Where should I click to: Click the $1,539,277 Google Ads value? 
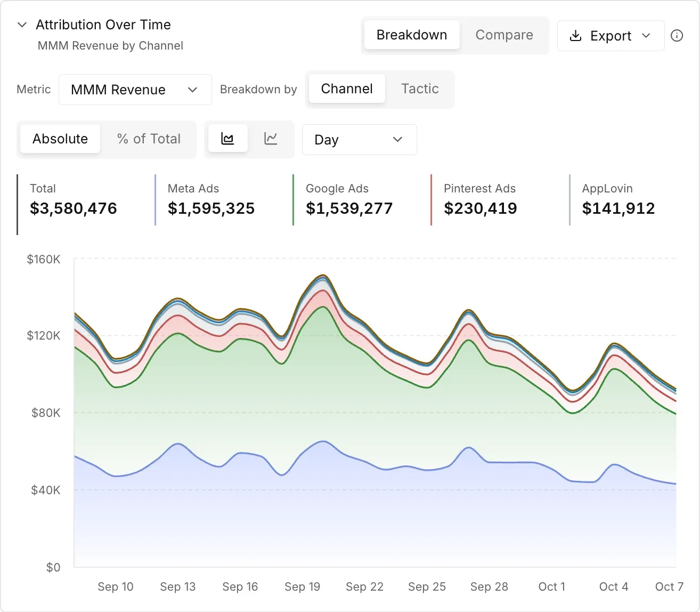[x=349, y=208]
